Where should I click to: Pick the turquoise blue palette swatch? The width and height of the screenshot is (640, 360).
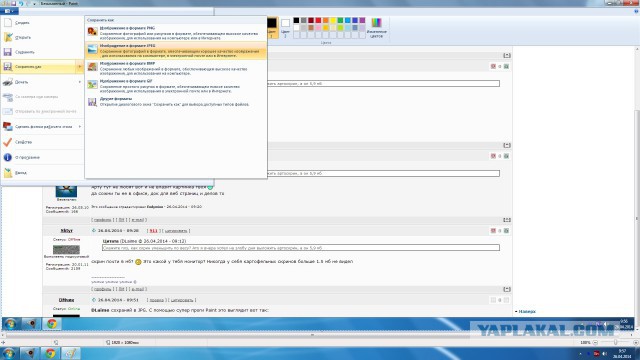[x=348, y=20]
